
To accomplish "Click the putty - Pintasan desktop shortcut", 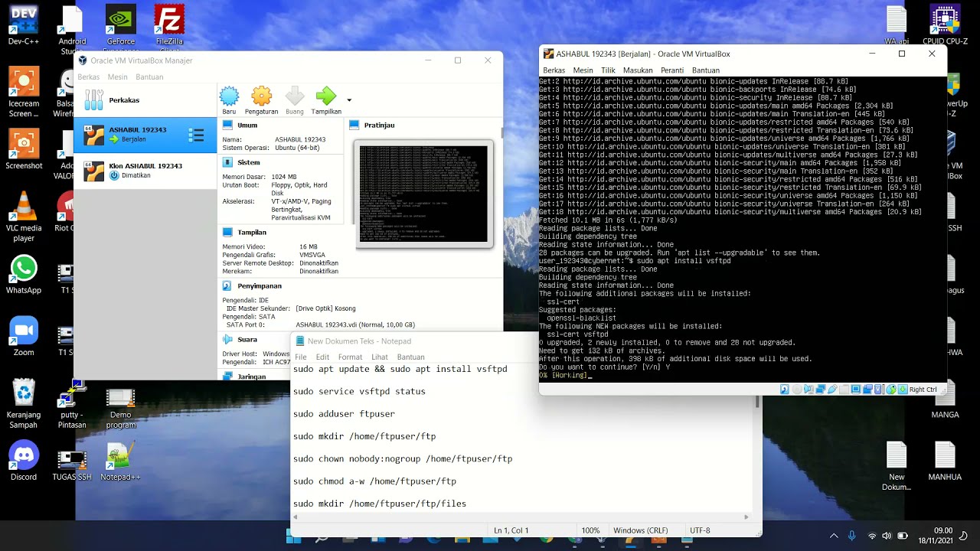I will coord(72,404).
